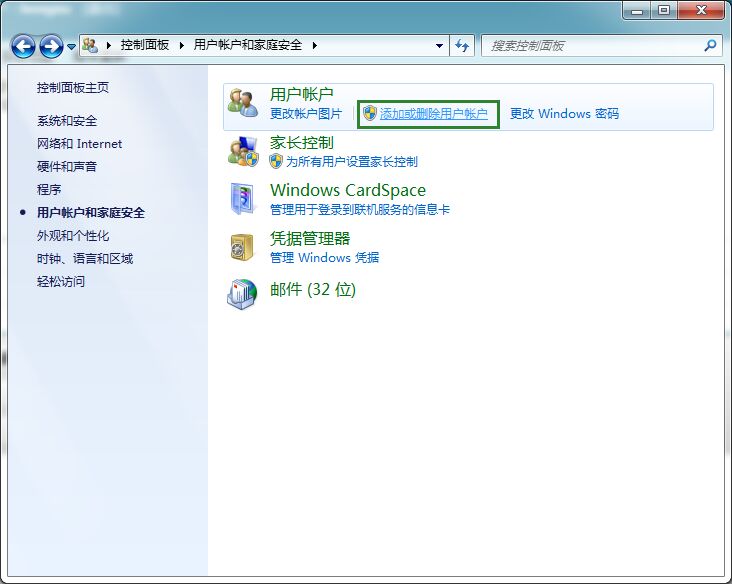Click 更改 Windows 密码 link

(x=564, y=114)
